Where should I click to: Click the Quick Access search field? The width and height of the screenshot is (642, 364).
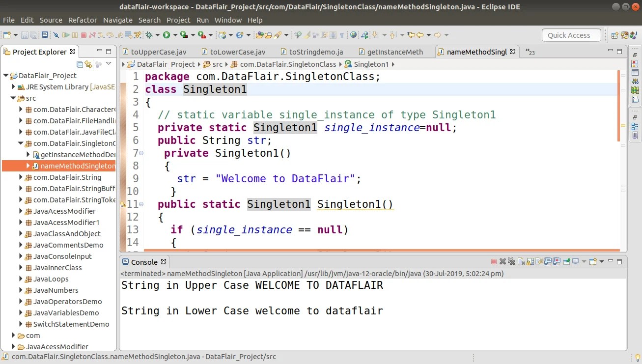pos(571,35)
